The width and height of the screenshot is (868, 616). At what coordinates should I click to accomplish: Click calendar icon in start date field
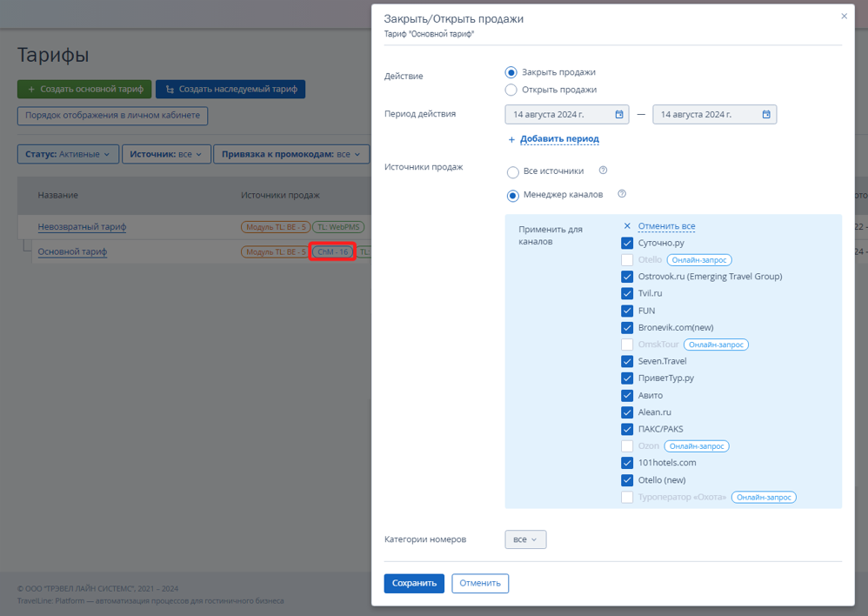tap(619, 114)
